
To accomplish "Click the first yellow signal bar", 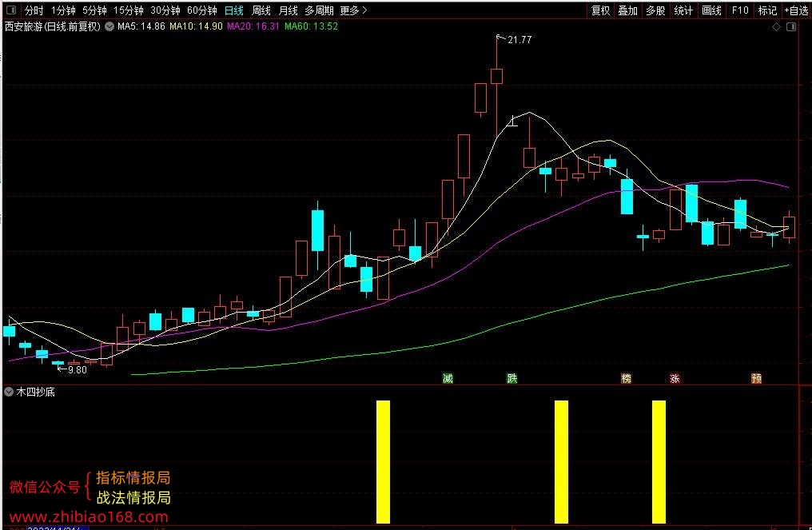I will (x=383, y=461).
